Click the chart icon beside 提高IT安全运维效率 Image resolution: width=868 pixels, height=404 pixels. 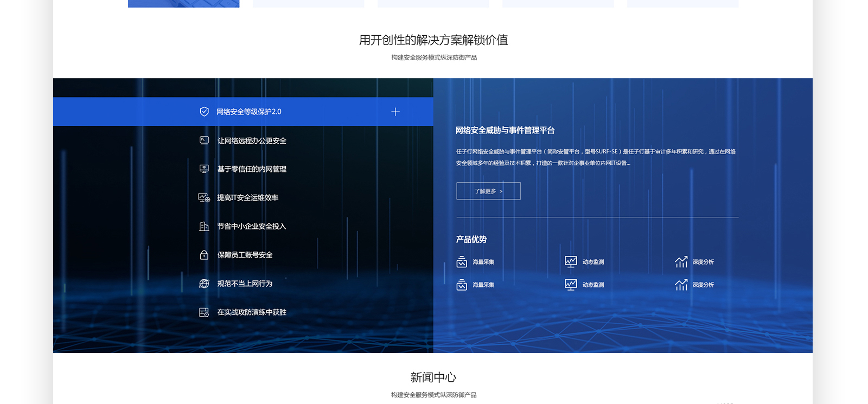pos(204,198)
